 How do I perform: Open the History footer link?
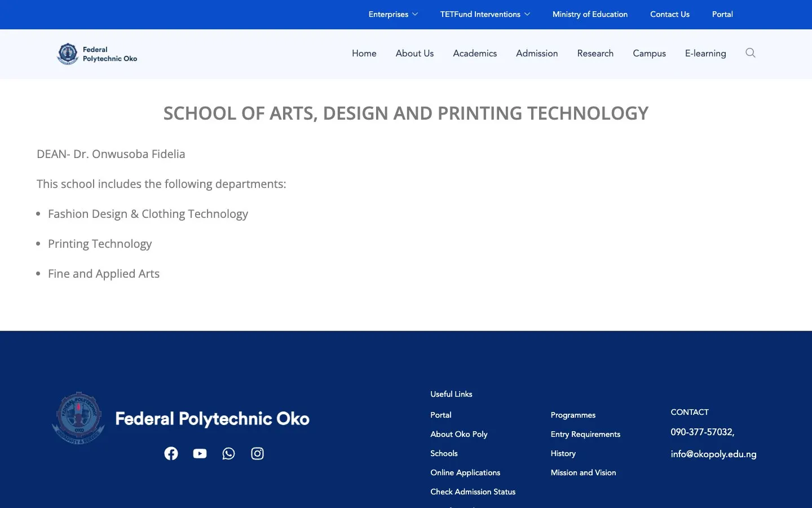(x=563, y=453)
